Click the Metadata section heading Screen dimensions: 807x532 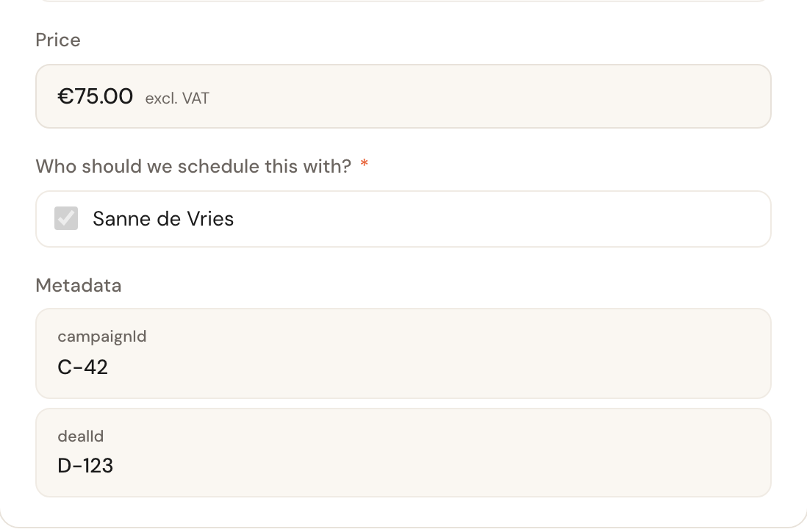pos(78,286)
